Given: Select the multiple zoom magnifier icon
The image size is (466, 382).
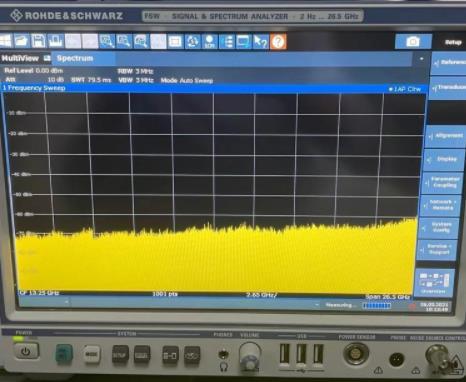Looking at the screenshot, I should click(124, 42).
